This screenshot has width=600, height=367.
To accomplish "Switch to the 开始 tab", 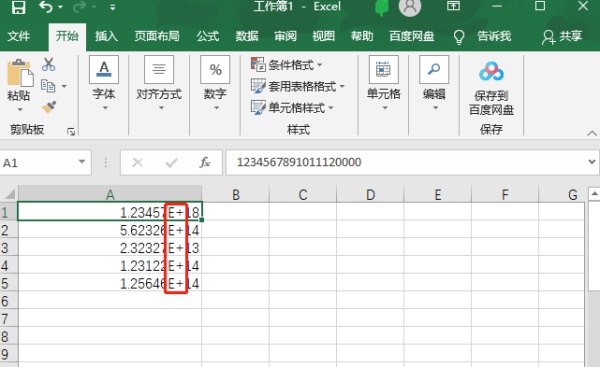I will [x=67, y=36].
